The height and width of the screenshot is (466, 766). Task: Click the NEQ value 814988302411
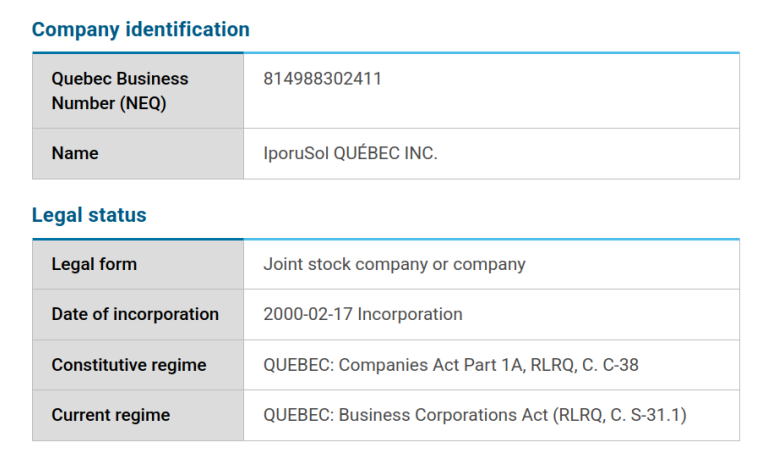322,79
